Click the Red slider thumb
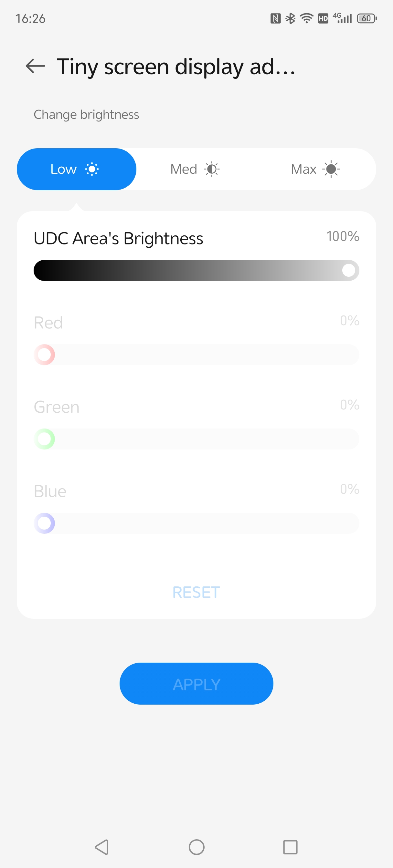Viewport: 393px width, 868px height. 45,355
